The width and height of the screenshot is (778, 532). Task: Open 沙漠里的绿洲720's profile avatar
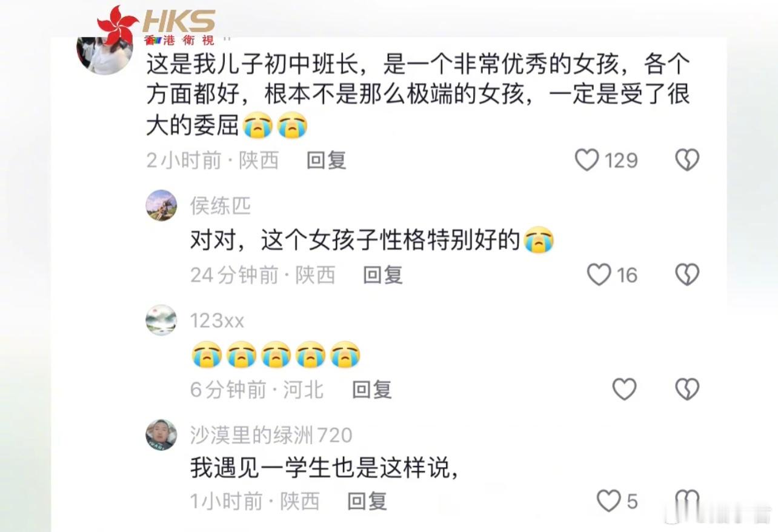tap(162, 434)
